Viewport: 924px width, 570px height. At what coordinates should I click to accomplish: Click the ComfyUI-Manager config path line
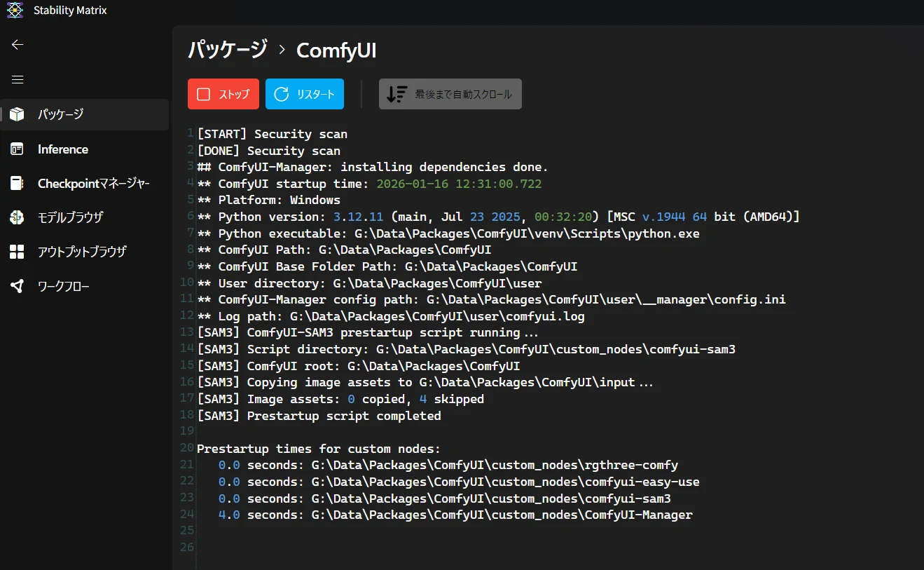point(492,300)
